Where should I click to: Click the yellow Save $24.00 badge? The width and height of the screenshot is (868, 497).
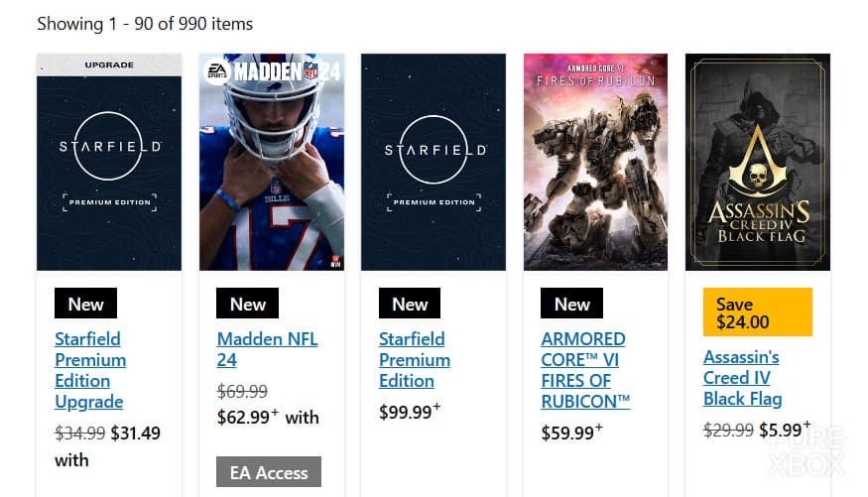pyautogui.click(x=757, y=312)
